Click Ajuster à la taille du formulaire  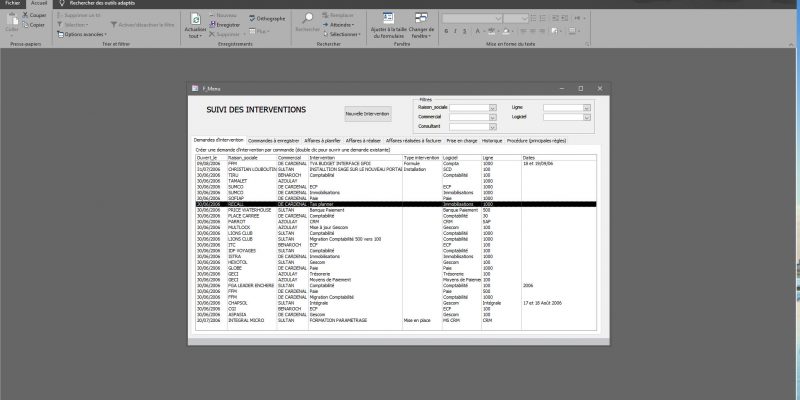click(x=389, y=26)
